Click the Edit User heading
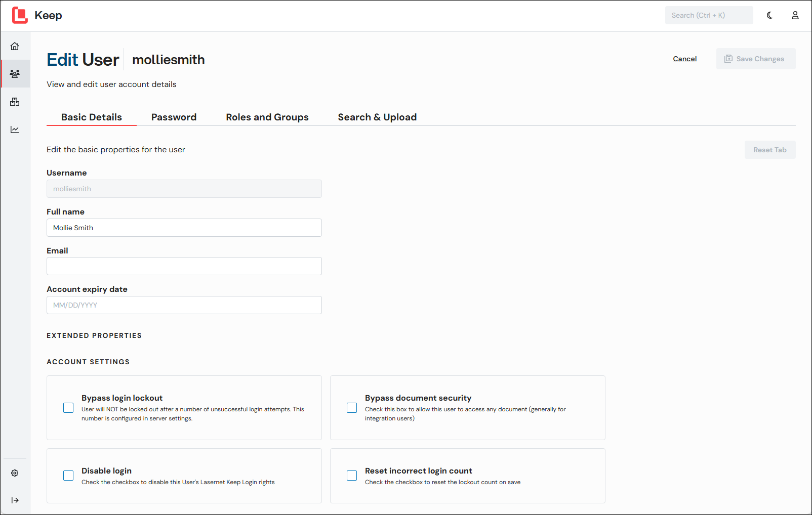812x515 pixels. [83, 60]
